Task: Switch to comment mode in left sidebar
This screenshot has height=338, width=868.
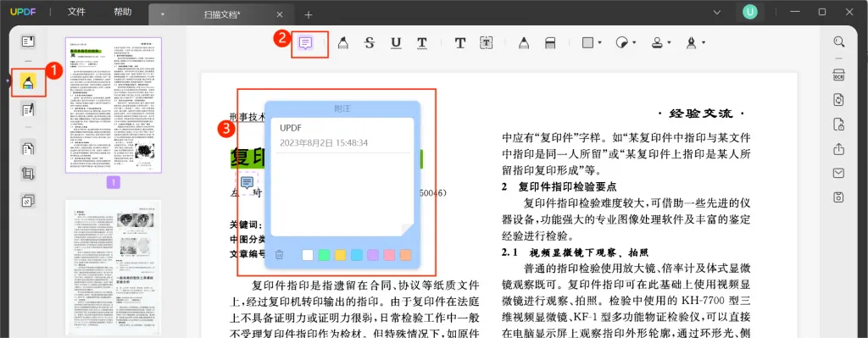Action: pyautogui.click(x=28, y=81)
